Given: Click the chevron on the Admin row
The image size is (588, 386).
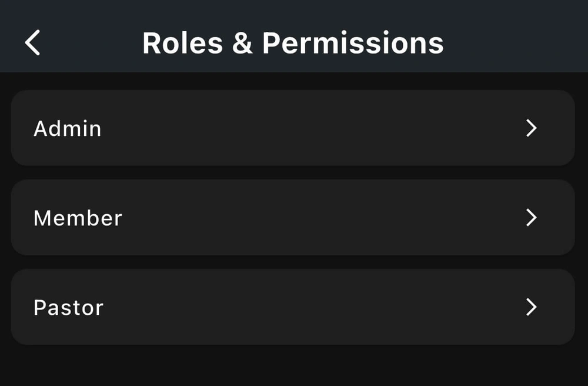Looking at the screenshot, I should pyautogui.click(x=531, y=128).
